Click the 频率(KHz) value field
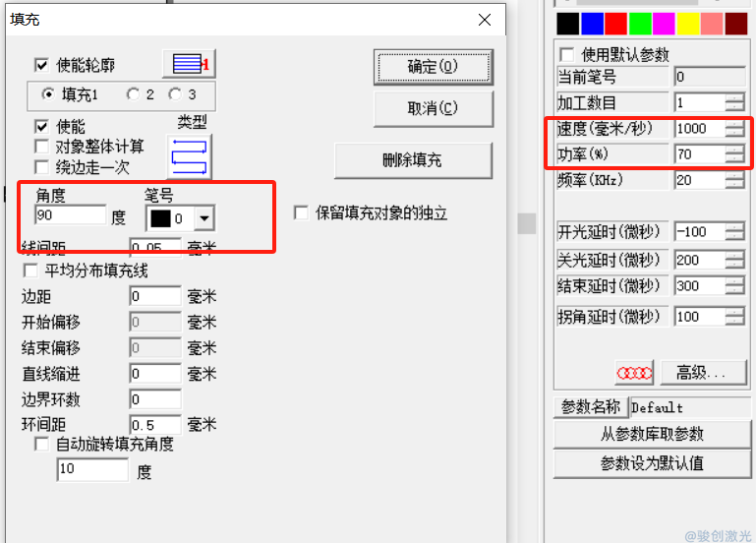The width and height of the screenshot is (756, 543). click(x=700, y=180)
